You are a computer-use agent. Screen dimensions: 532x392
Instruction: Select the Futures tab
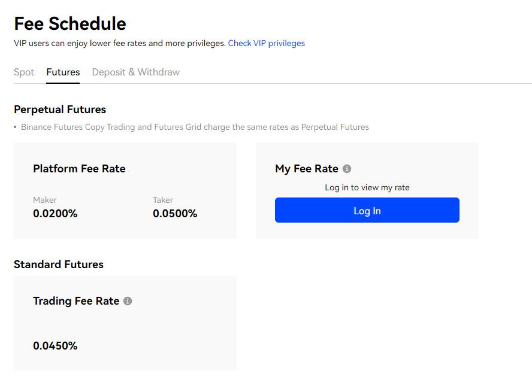click(x=63, y=72)
